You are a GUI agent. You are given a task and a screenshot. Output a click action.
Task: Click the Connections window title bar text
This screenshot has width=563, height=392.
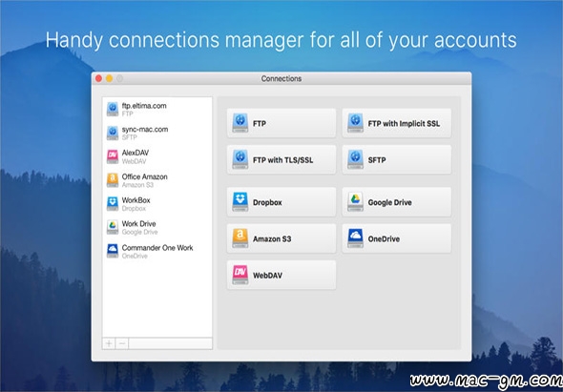point(281,78)
